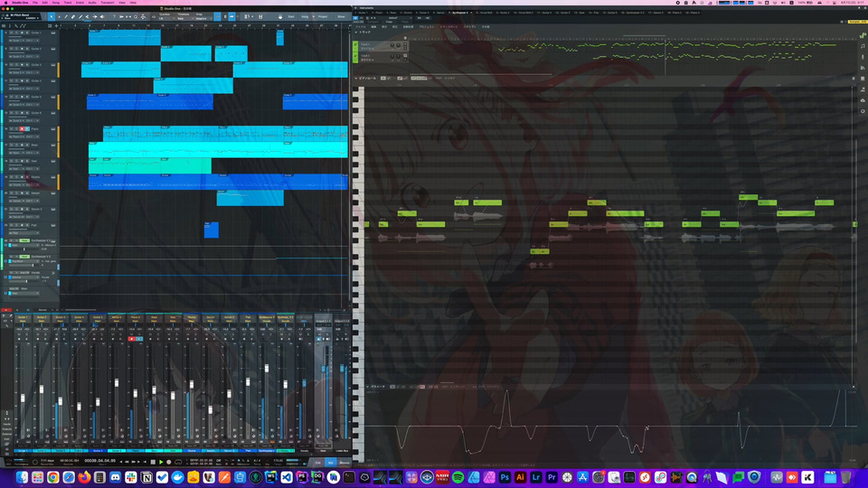
Task: Open Spotify from the Dock
Action: point(458,477)
